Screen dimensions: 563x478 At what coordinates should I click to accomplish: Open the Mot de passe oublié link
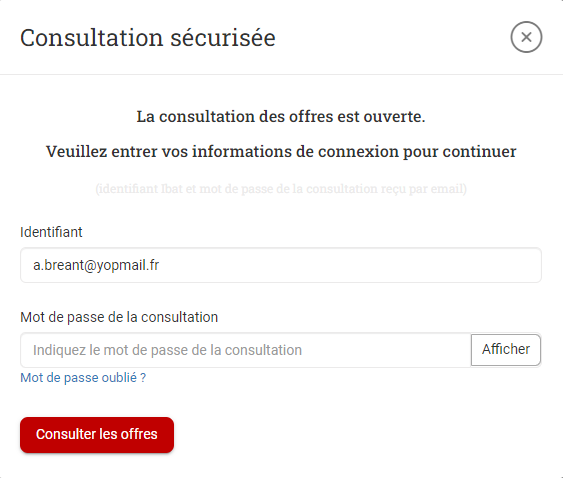pyautogui.click(x=83, y=378)
